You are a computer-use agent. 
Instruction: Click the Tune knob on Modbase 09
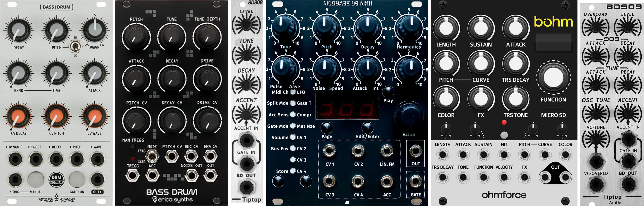(285, 28)
